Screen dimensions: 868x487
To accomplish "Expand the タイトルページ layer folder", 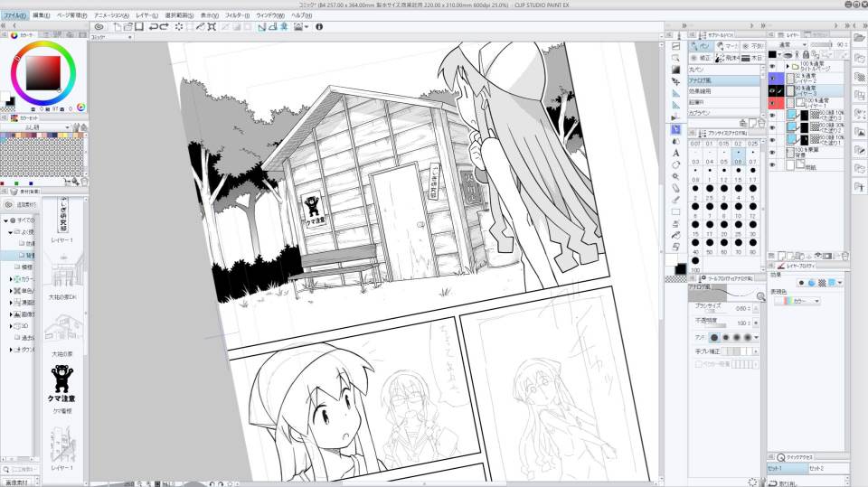I will click(x=786, y=67).
